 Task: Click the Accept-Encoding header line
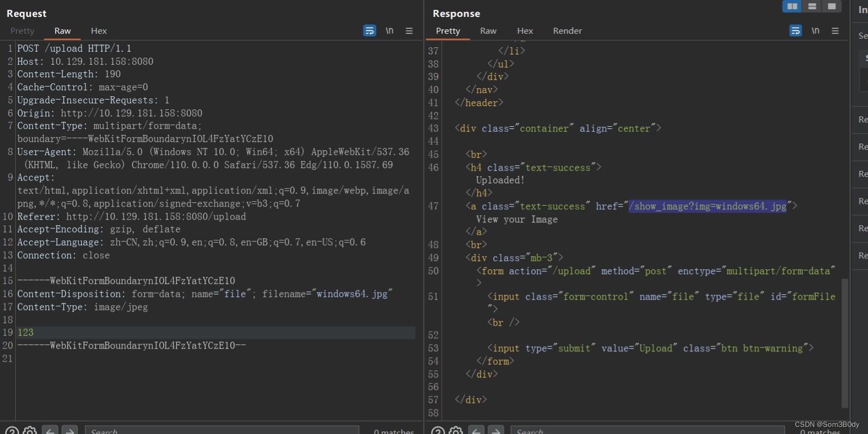(99, 230)
